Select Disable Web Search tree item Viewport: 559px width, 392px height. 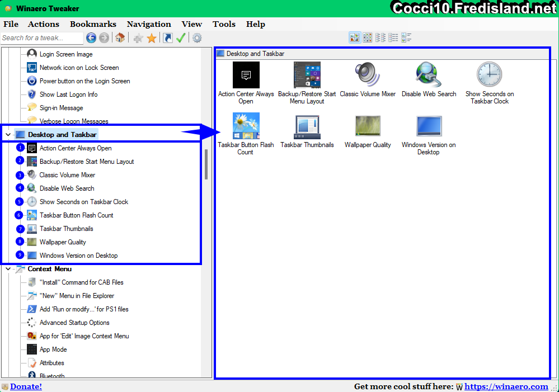click(67, 188)
